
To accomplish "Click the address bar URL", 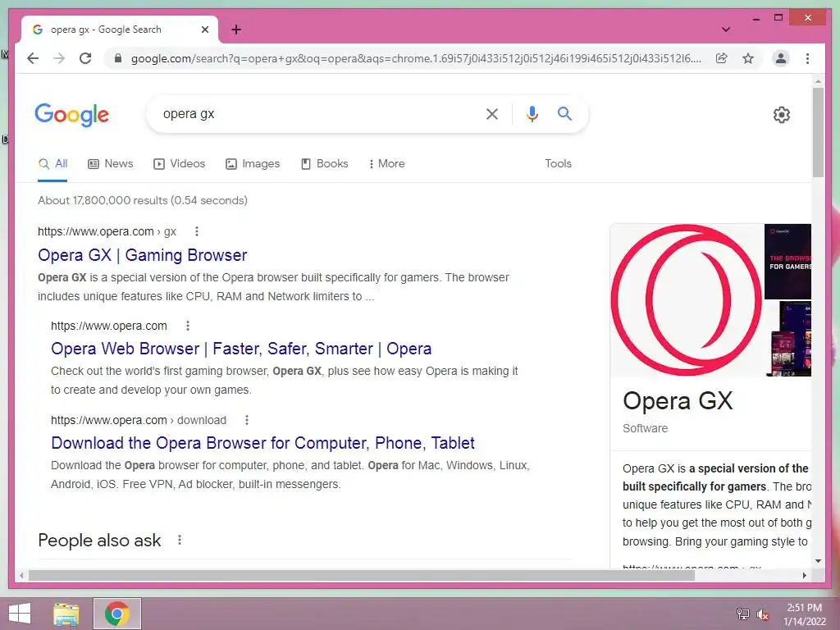I will click(x=416, y=58).
